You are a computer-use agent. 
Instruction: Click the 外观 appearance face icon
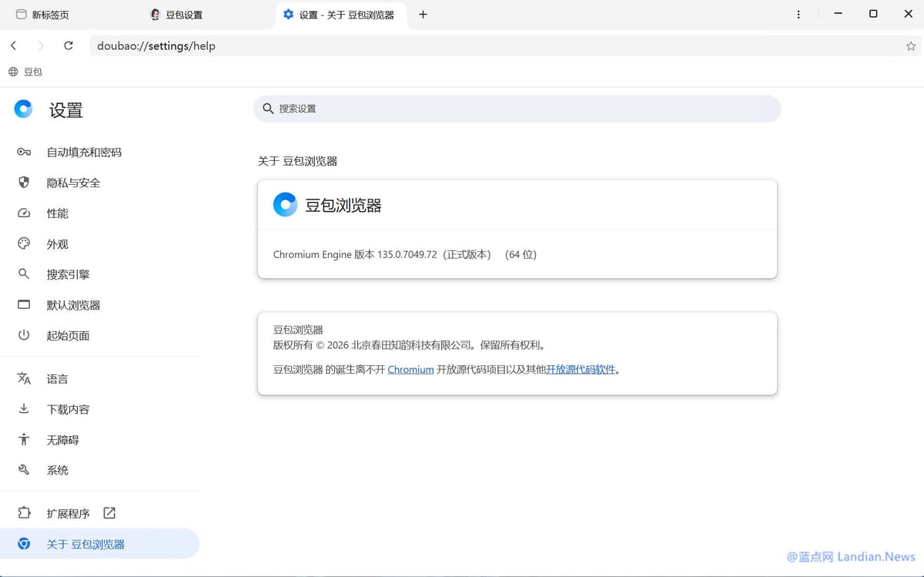24,243
